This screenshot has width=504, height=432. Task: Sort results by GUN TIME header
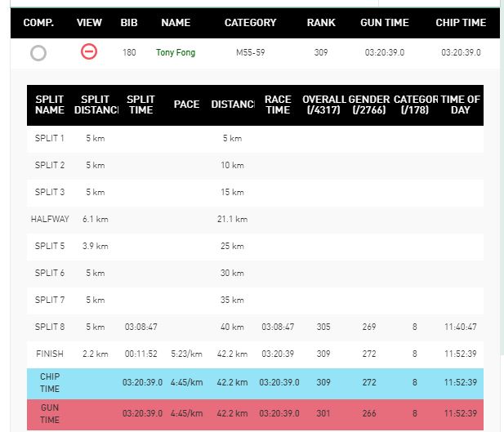pos(385,23)
